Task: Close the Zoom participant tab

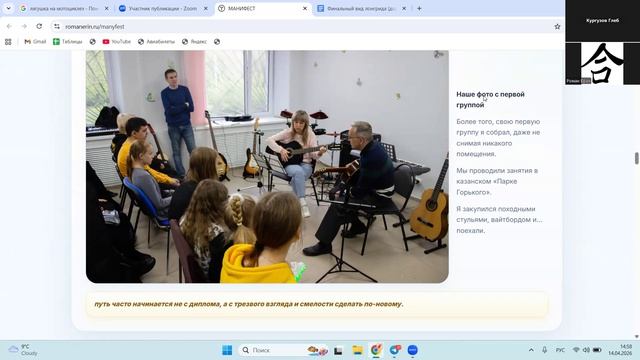Action: click(x=206, y=8)
